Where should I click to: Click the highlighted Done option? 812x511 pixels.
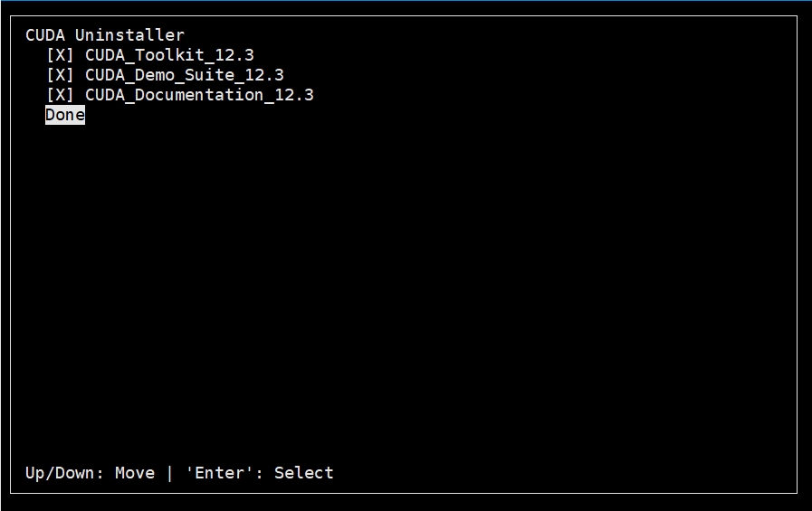[65, 115]
